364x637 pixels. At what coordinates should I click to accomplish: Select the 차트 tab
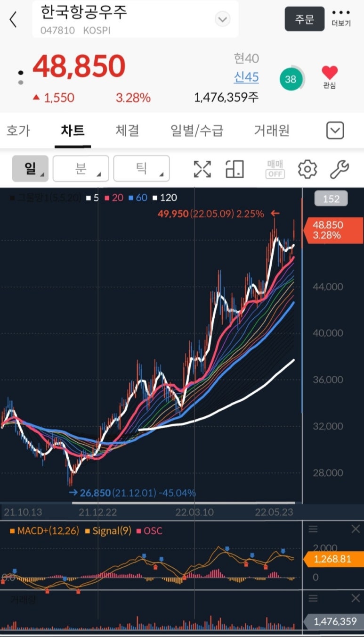click(x=73, y=130)
